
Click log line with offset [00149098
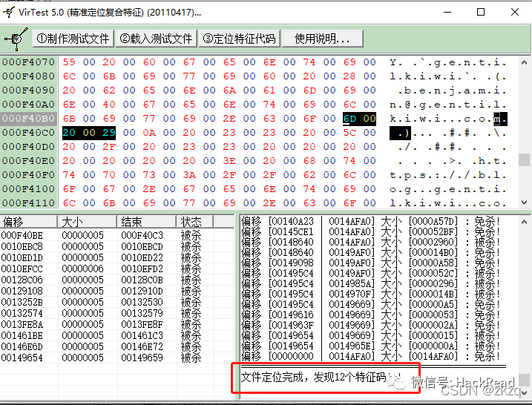pos(370,263)
